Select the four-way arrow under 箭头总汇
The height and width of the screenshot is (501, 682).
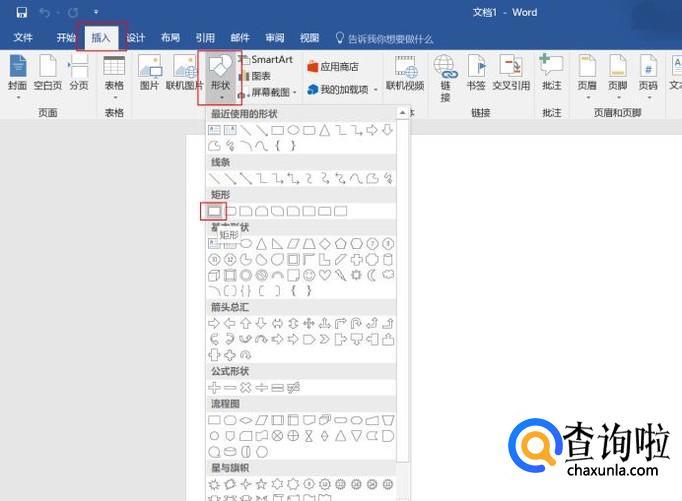click(x=309, y=323)
